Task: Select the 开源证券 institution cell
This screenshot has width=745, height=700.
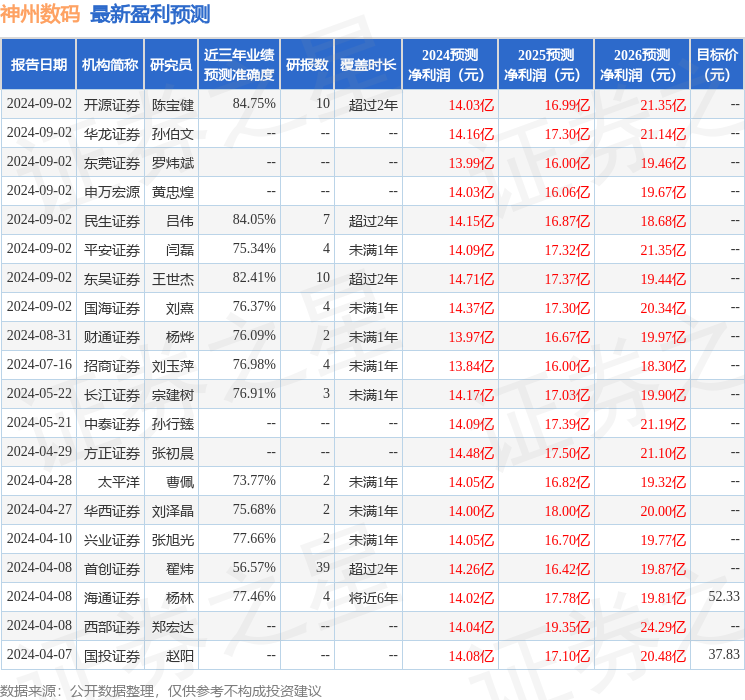Action: pyautogui.click(x=112, y=105)
